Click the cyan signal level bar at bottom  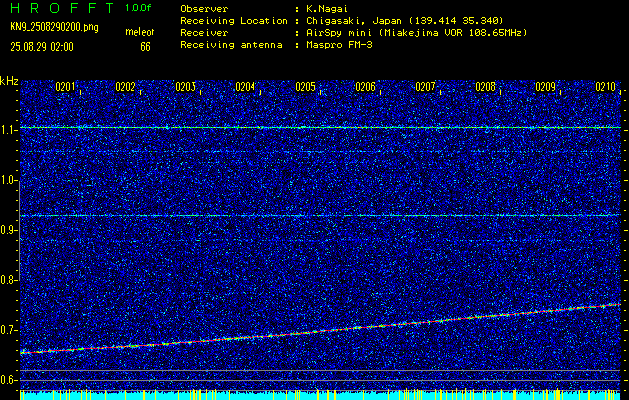[320, 396]
